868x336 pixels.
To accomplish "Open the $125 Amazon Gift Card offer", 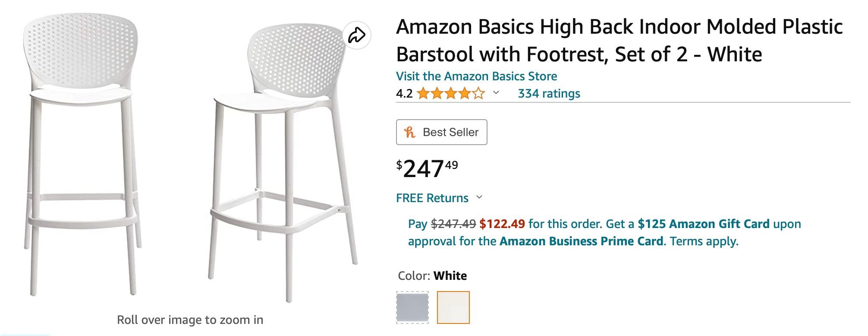I will coord(703,224).
